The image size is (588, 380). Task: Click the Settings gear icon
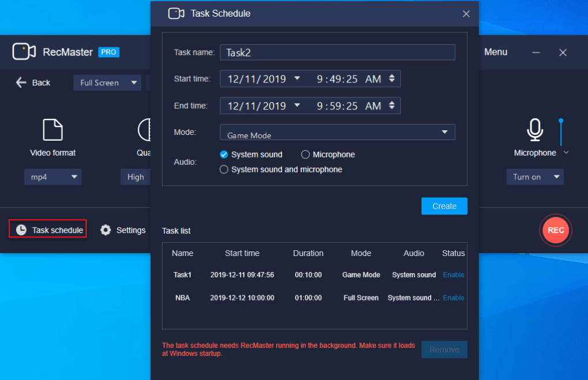pos(105,230)
